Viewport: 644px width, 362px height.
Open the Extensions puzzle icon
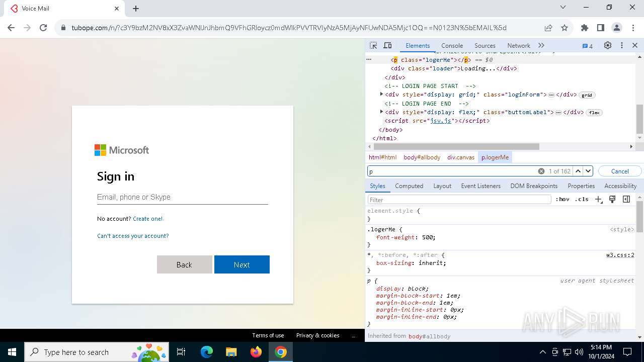pos(585,28)
